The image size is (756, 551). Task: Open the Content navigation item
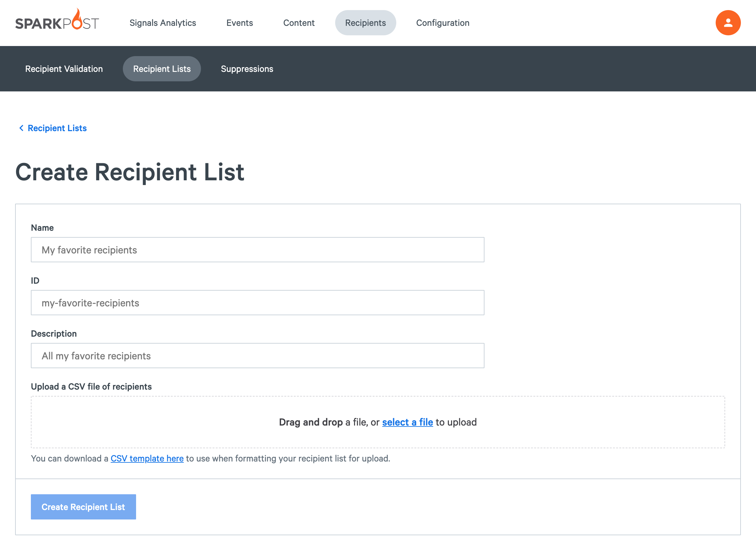coord(299,23)
